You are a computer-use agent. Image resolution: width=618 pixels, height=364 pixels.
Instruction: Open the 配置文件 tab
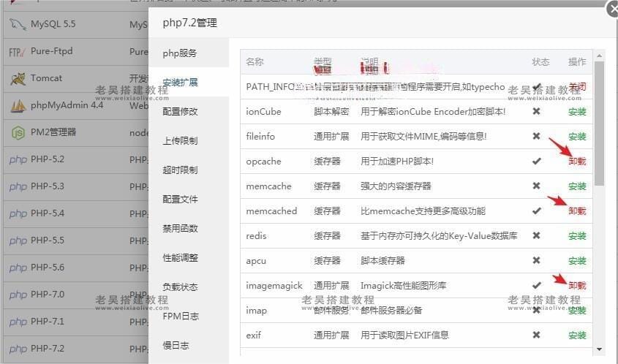point(189,200)
